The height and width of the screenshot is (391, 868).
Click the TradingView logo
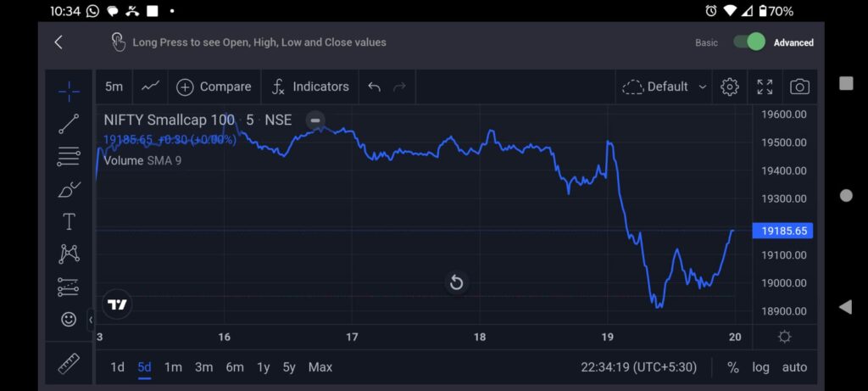[x=117, y=304]
